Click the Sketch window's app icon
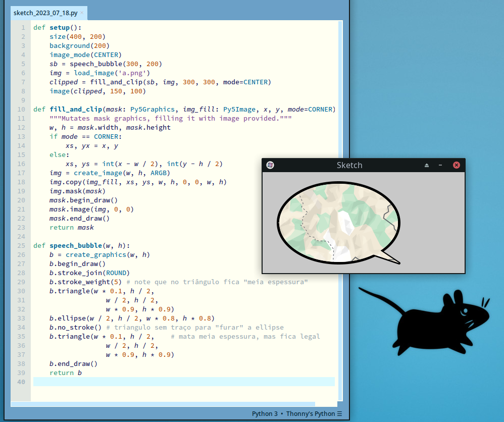The height and width of the screenshot is (422, 504). point(270,165)
